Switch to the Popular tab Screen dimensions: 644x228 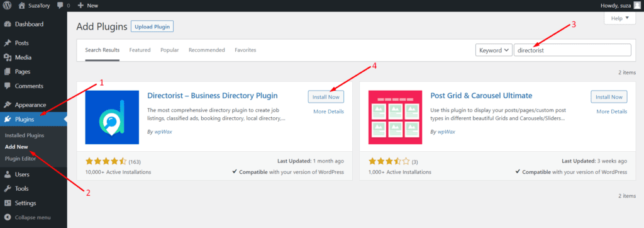tap(170, 50)
